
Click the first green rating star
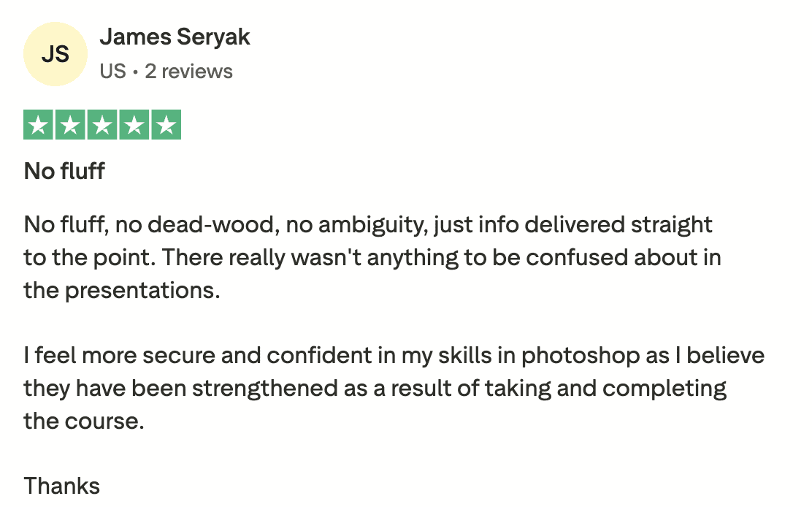tap(39, 125)
